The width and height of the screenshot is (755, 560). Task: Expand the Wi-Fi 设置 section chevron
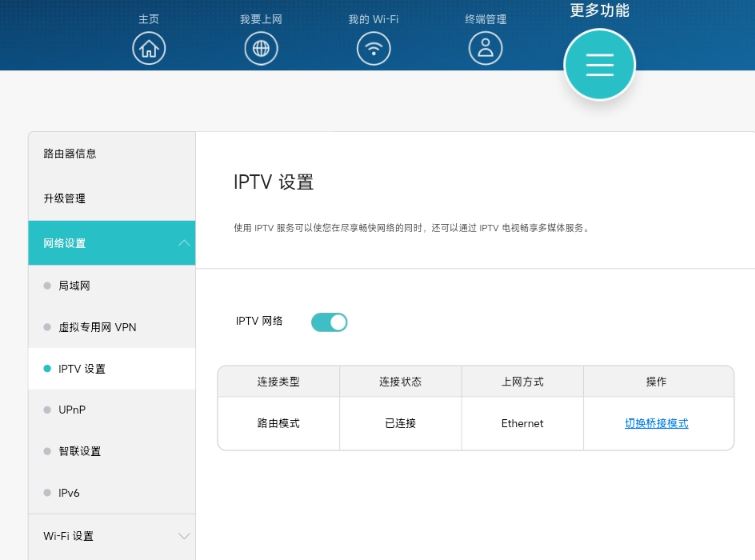click(x=183, y=537)
